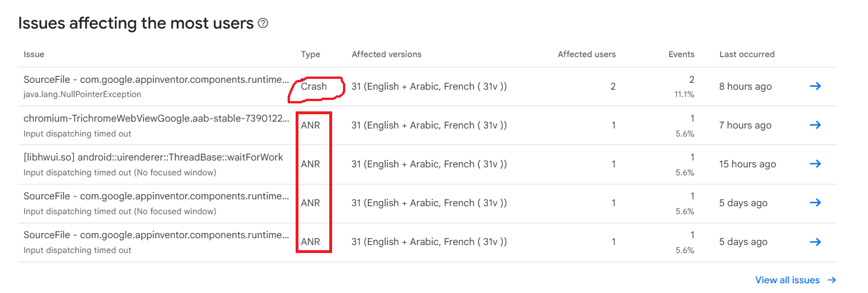Click the Last occurred column header

coord(746,54)
